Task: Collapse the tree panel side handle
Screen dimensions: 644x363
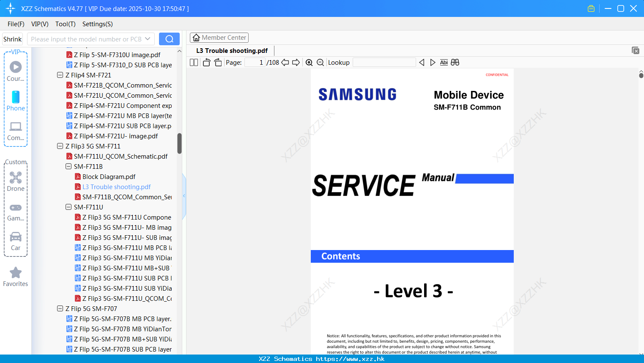Action: (184, 196)
